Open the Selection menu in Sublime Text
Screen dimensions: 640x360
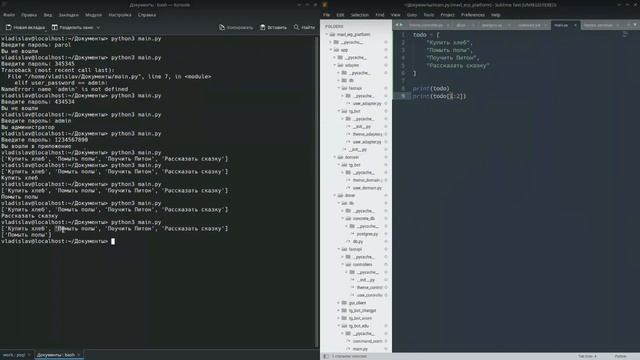(x=360, y=15)
